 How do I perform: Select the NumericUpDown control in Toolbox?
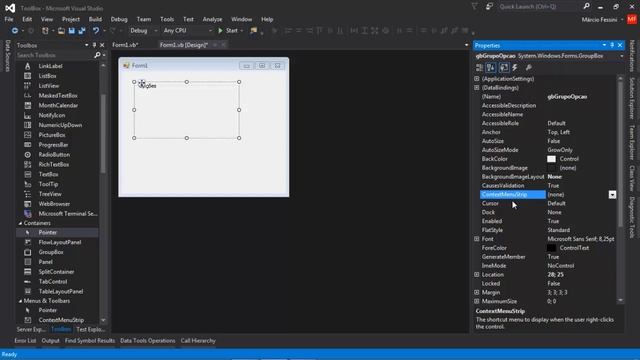click(x=60, y=125)
